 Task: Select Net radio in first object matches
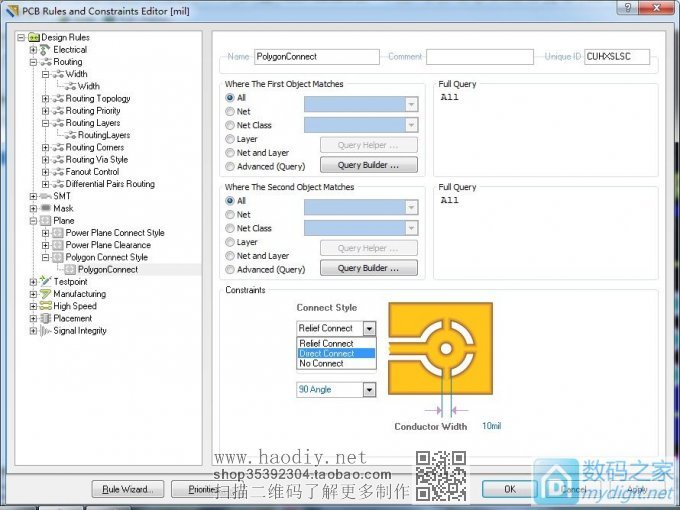click(x=231, y=112)
